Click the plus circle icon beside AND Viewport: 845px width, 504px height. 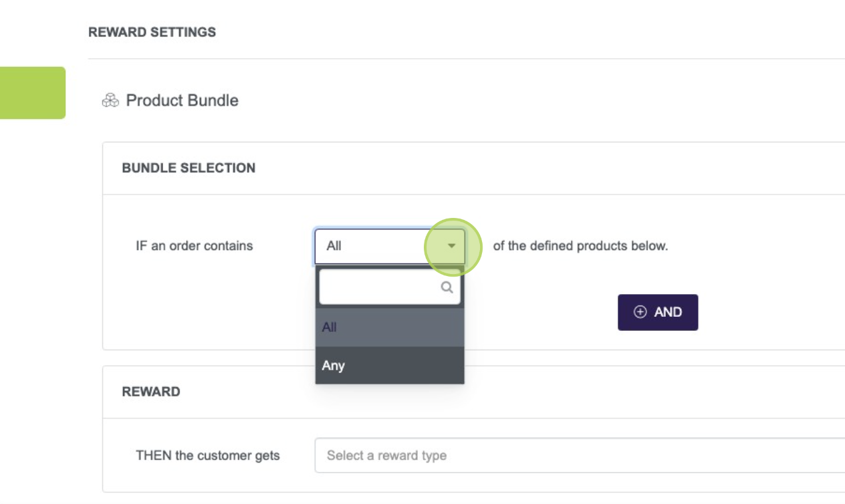point(640,312)
